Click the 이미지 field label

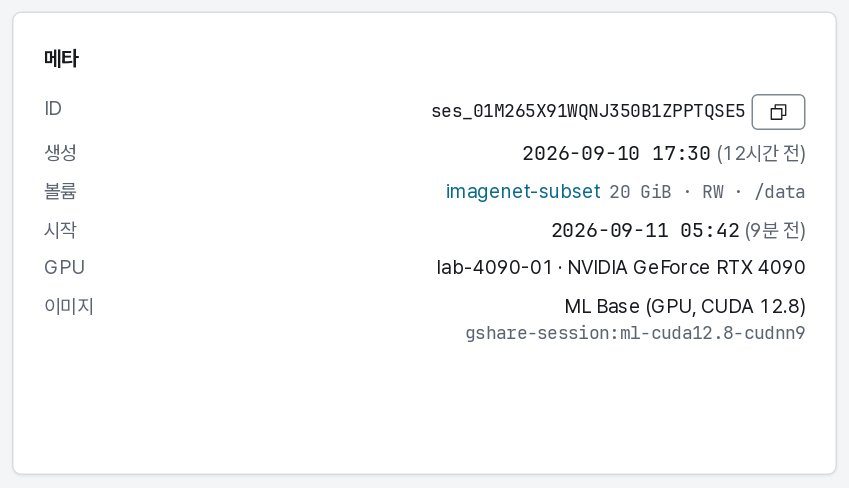coord(69,307)
